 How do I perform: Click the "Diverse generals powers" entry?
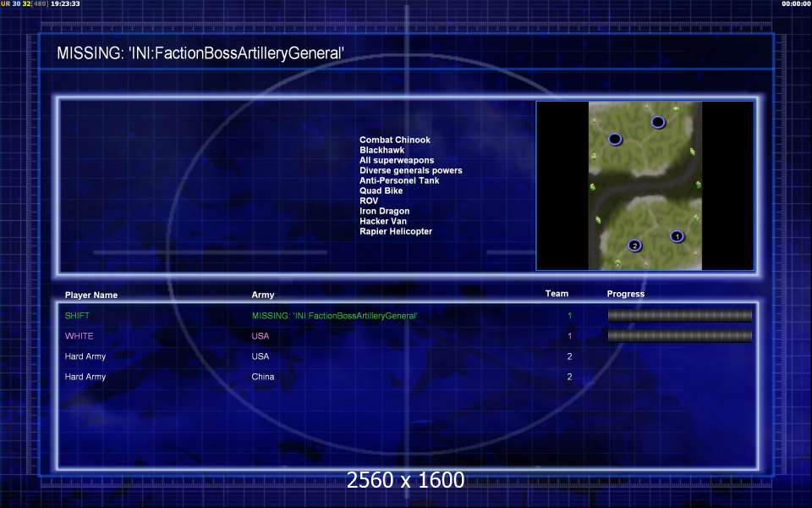(411, 170)
